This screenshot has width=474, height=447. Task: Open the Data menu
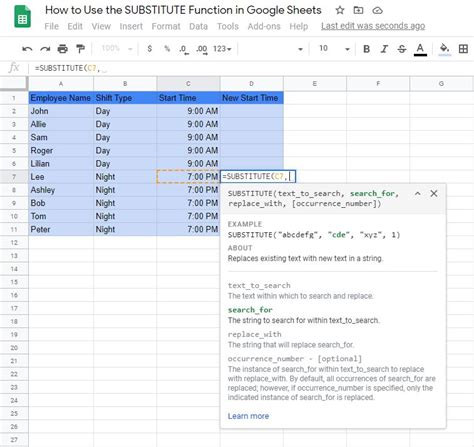[198, 26]
